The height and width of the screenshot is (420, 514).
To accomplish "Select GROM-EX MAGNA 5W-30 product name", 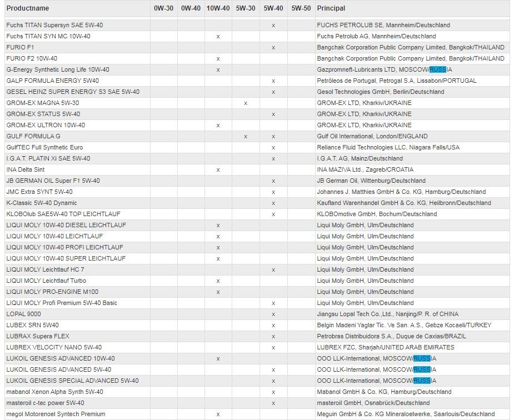I will pos(43,103).
